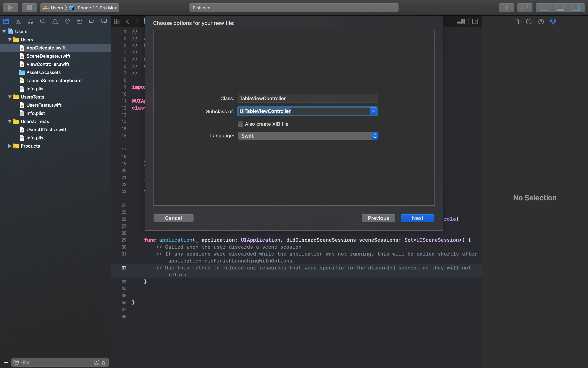Go to the Previous dialog step
Image resolution: width=588 pixels, height=368 pixels.
[x=378, y=218]
